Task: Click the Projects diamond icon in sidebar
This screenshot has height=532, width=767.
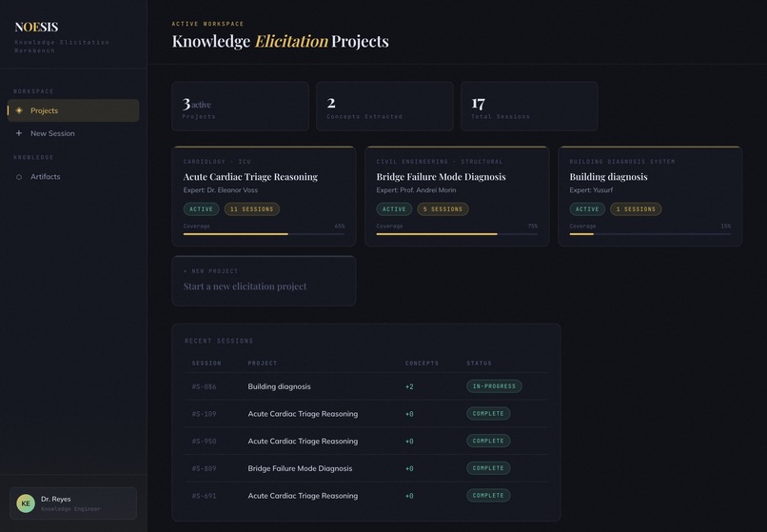Action: coord(19,110)
